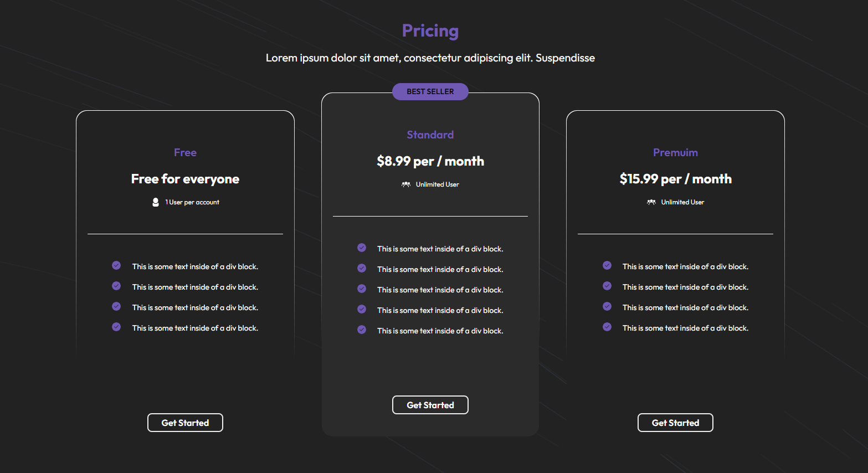
Task: Click the third checkmark icon on the Standard plan
Action: click(x=362, y=289)
